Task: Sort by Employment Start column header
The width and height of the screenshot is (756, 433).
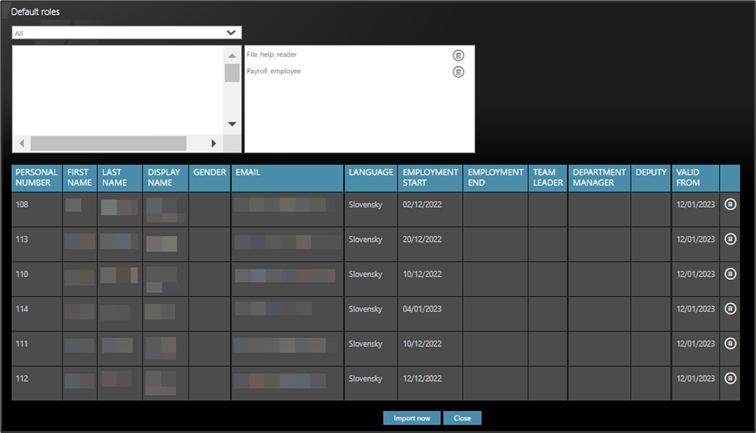Action: 429,178
